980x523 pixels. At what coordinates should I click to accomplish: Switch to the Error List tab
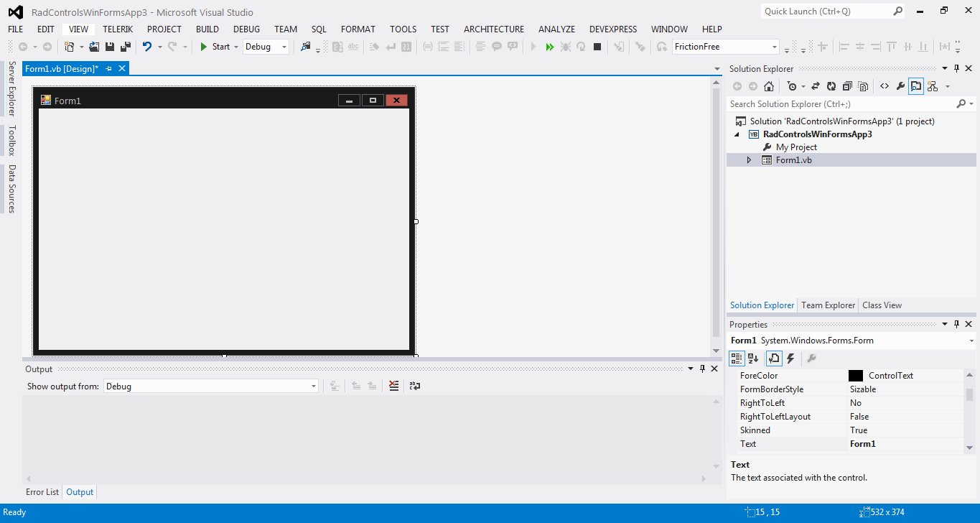tap(42, 492)
